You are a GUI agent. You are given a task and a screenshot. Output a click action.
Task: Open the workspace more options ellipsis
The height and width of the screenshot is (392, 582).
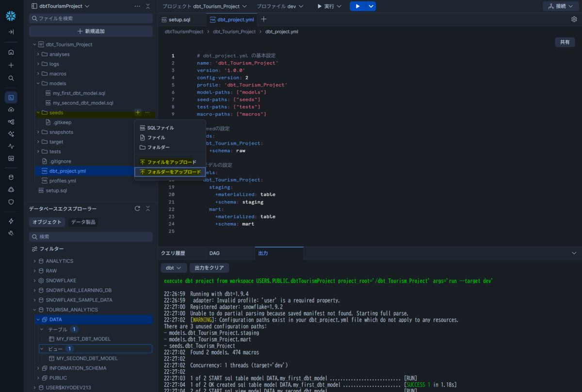coord(137,6)
